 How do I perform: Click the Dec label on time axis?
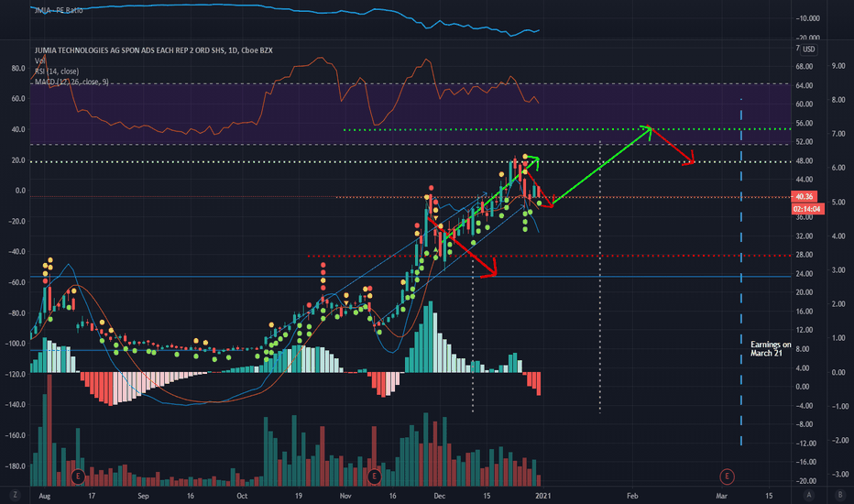tap(440, 496)
